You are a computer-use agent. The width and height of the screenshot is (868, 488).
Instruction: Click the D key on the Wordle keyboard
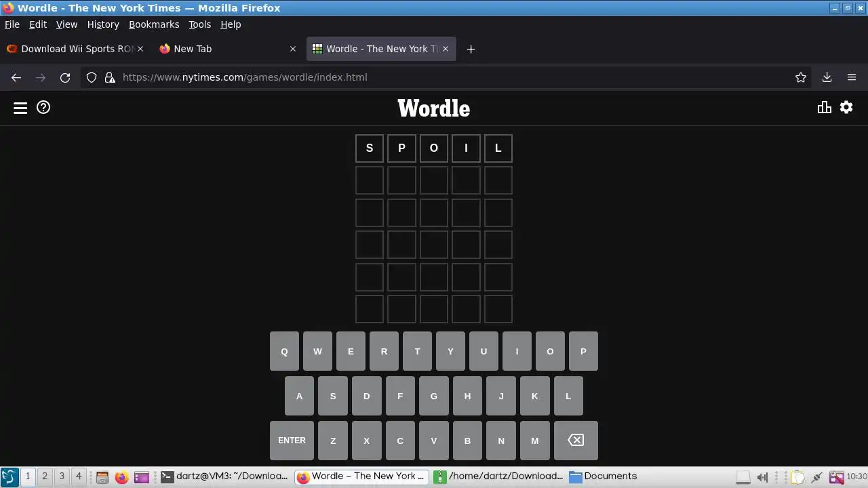click(366, 396)
